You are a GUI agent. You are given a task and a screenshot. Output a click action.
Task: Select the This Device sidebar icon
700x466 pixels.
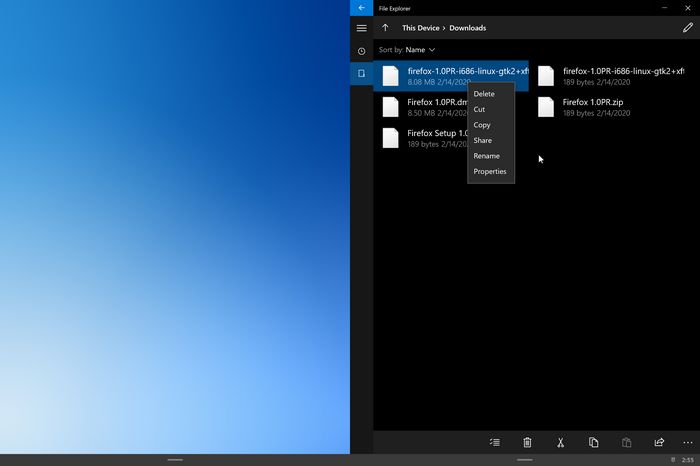(x=362, y=73)
